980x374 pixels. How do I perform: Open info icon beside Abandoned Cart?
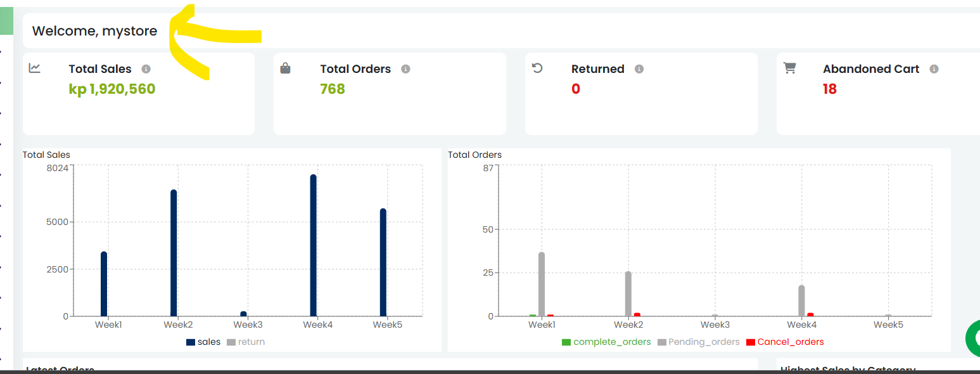[x=934, y=68]
